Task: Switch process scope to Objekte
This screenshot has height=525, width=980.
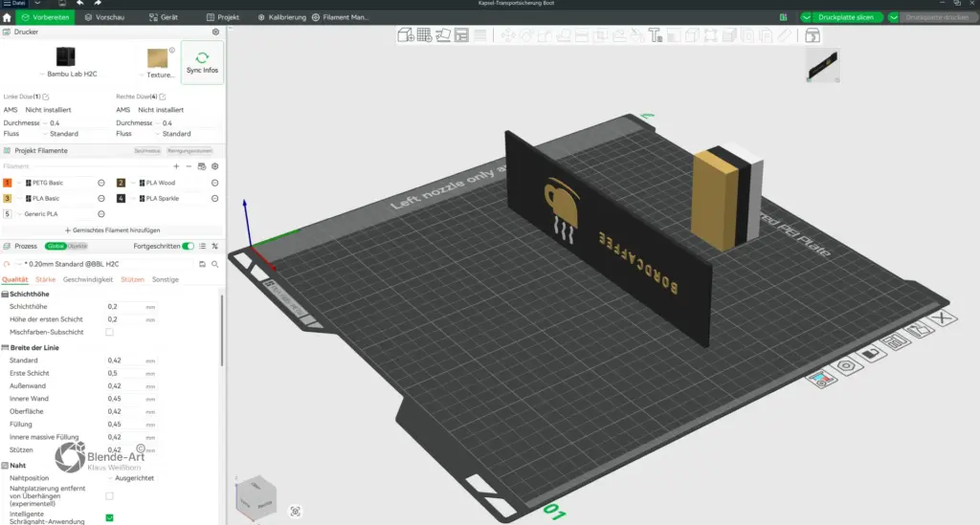Action: coord(78,247)
